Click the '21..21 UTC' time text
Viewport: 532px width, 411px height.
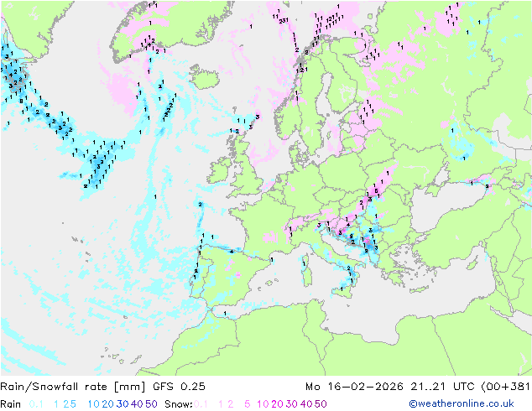(443, 387)
